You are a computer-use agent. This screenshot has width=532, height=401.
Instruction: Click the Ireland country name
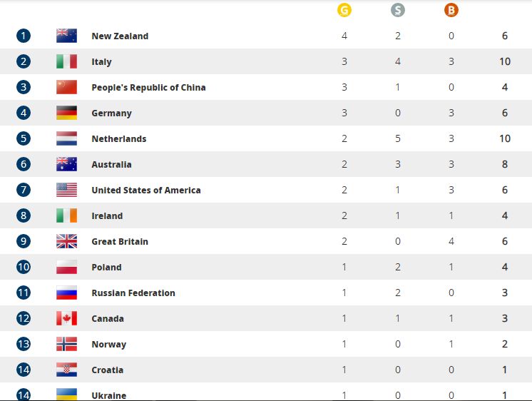click(107, 216)
